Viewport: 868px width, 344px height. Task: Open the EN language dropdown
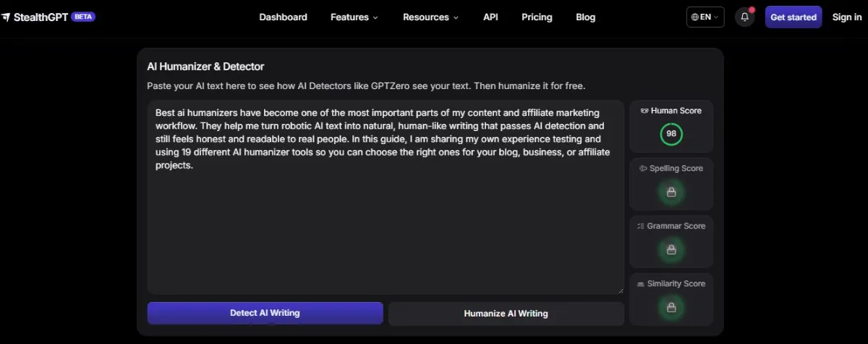[705, 17]
